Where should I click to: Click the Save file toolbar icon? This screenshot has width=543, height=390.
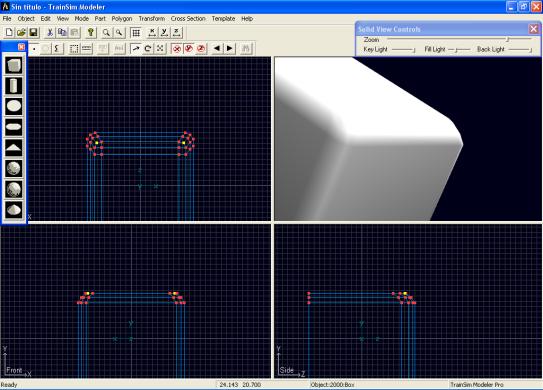click(34, 33)
